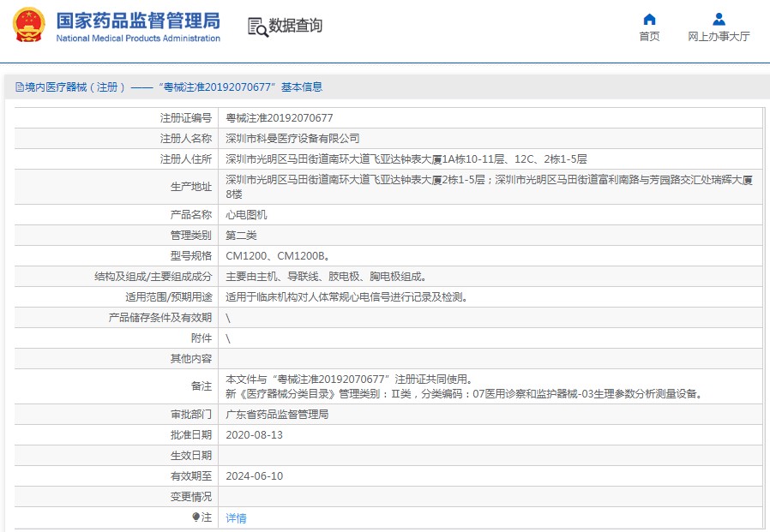Click the approval date 2020-08-13 cell

tap(254, 435)
